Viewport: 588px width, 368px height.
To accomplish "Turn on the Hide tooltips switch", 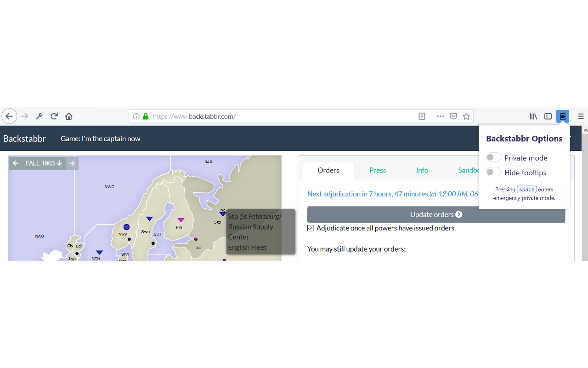I will (x=493, y=172).
